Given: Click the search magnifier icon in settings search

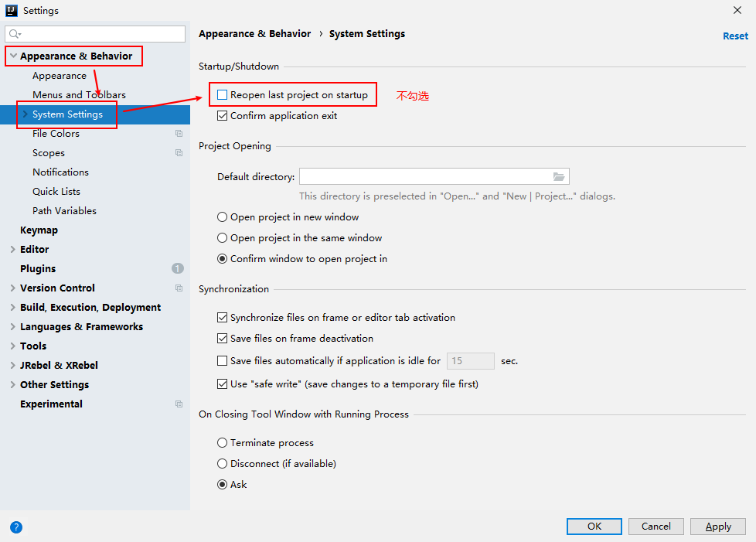Looking at the screenshot, I should (x=15, y=34).
